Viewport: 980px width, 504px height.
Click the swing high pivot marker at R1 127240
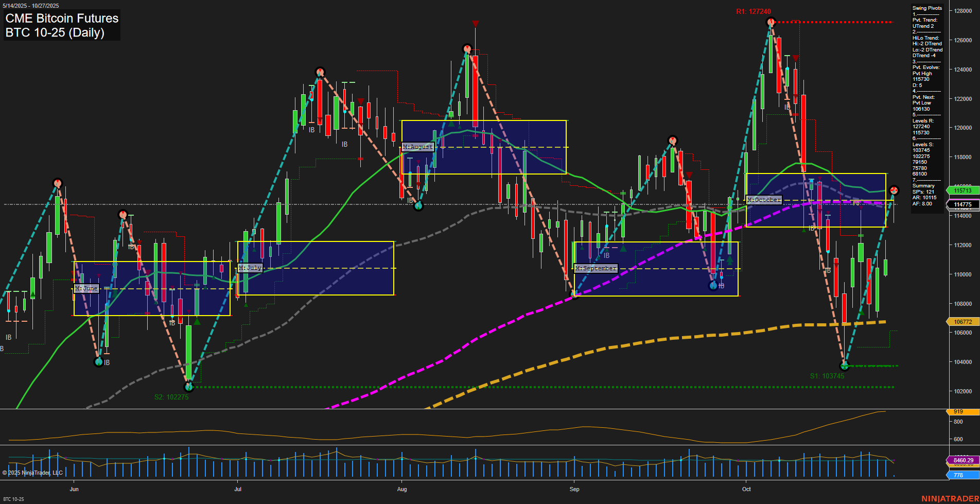[771, 22]
